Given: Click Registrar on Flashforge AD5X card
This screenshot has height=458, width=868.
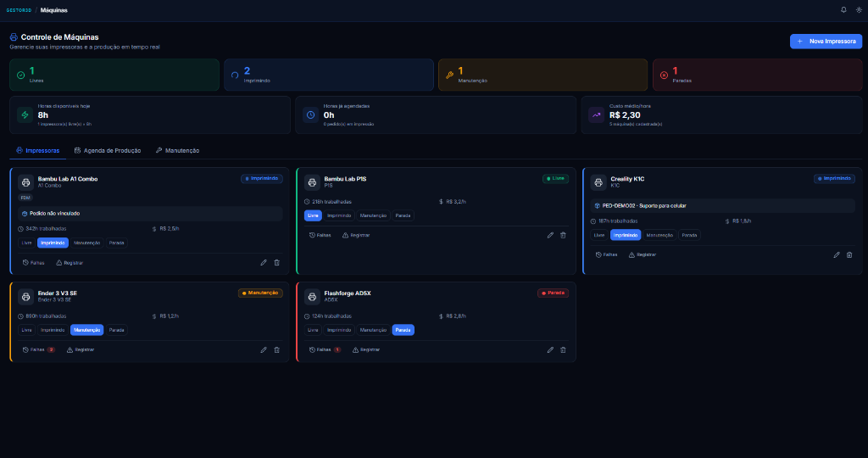Looking at the screenshot, I should (366, 350).
